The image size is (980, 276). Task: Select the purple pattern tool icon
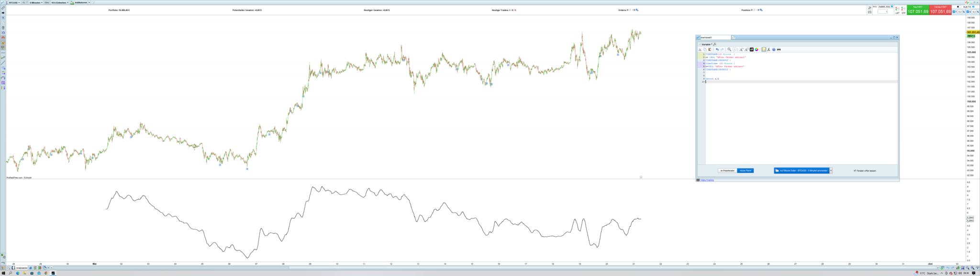click(3, 83)
